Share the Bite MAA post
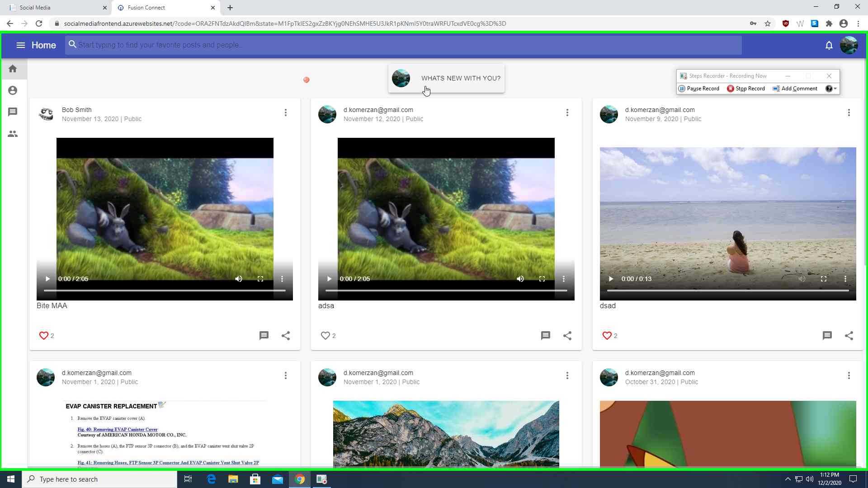 pyautogui.click(x=286, y=335)
